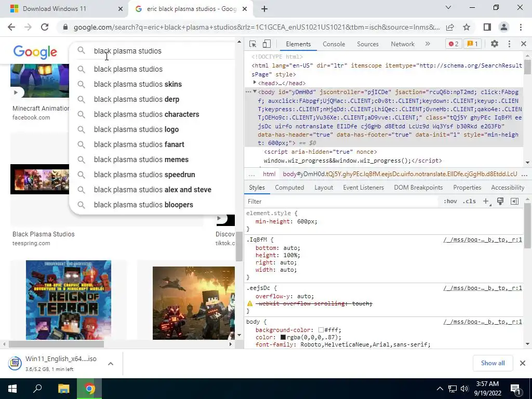Open Chrome's three-dot menu

tap(521, 27)
